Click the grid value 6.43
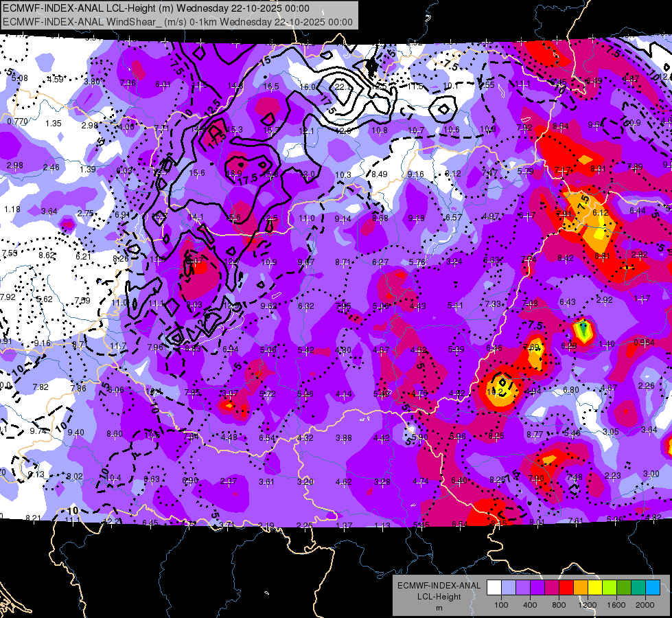This screenshot has width=672, height=618. click(x=568, y=302)
